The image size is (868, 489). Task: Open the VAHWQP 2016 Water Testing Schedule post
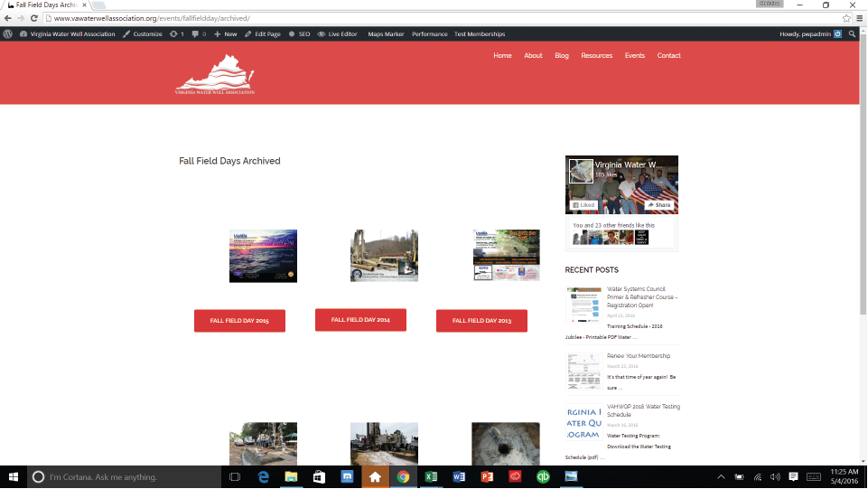(x=643, y=410)
